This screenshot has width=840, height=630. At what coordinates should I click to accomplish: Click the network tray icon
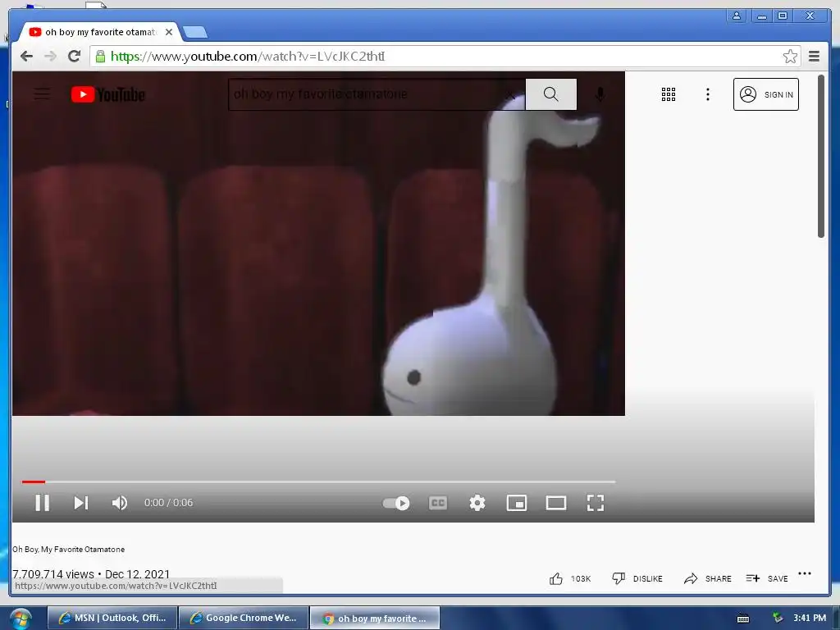(778, 618)
